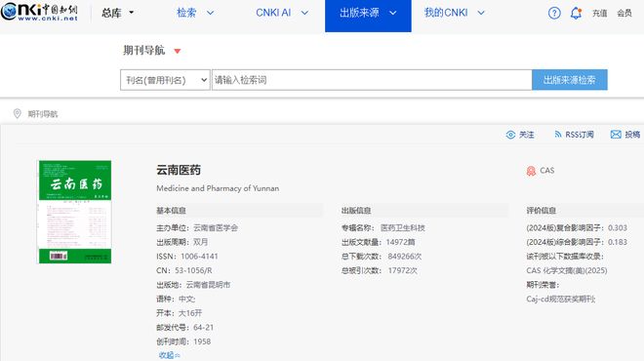Click Medicine and Pharmacy of Yunnan subtitle
The image size is (644, 361).
point(218,188)
